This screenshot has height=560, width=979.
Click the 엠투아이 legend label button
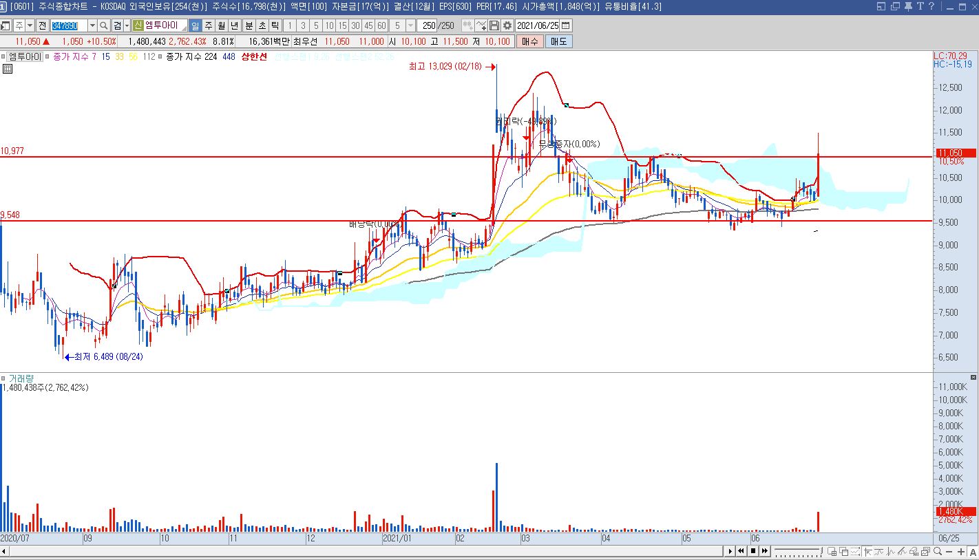click(25, 56)
